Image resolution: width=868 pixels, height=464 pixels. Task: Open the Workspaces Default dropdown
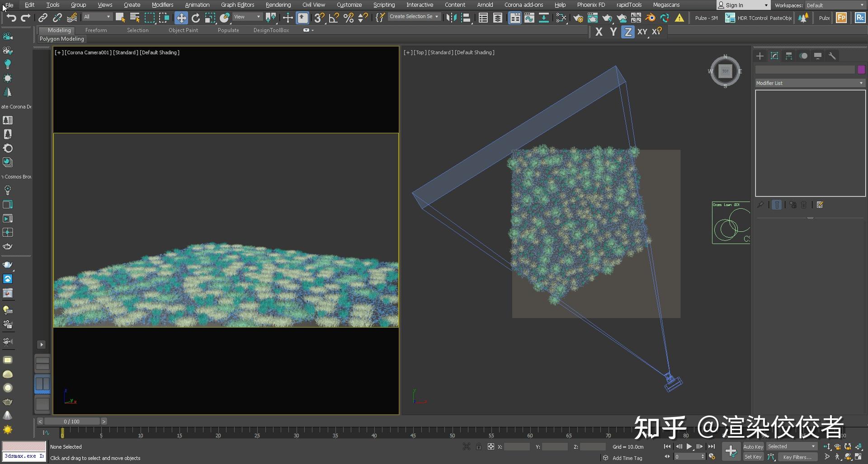833,5
